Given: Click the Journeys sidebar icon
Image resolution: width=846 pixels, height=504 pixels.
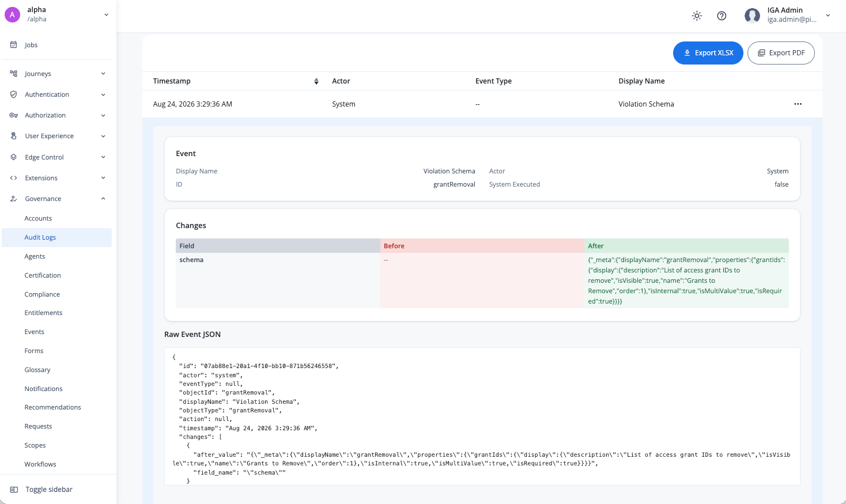Looking at the screenshot, I should click(14, 74).
